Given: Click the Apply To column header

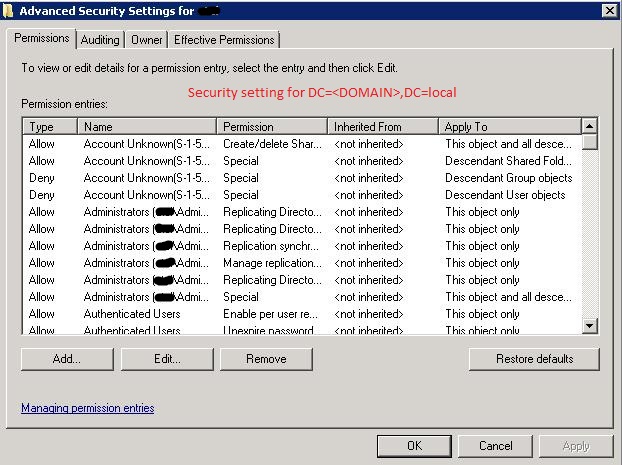Looking at the screenshot, I should [x=508, y=127].
